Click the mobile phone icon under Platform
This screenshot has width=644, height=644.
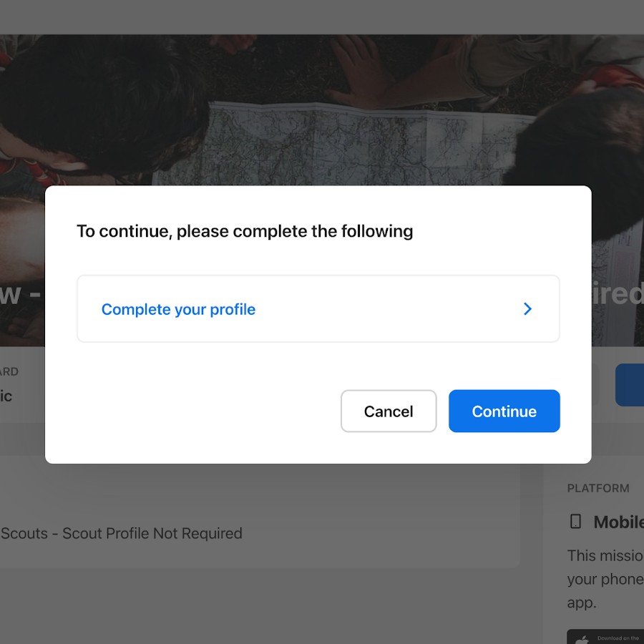[x=575, y=522]
